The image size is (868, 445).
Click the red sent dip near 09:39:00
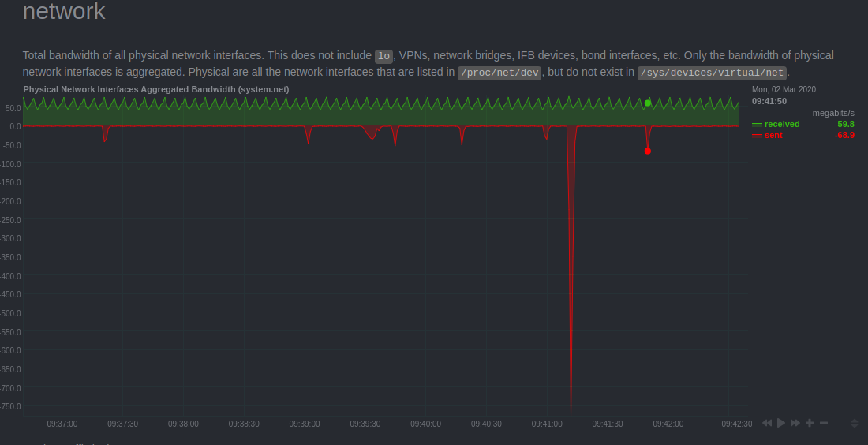tap(309, 135)
